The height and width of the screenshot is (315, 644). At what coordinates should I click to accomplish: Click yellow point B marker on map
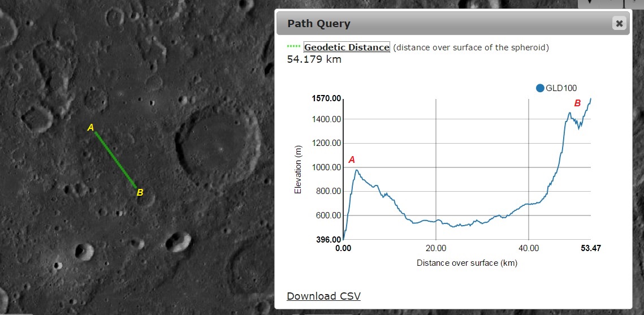click(140, 193)
